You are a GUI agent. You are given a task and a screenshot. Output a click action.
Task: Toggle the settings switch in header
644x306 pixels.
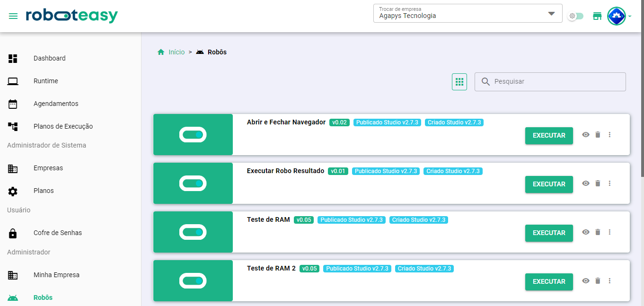tap(576, 16)
